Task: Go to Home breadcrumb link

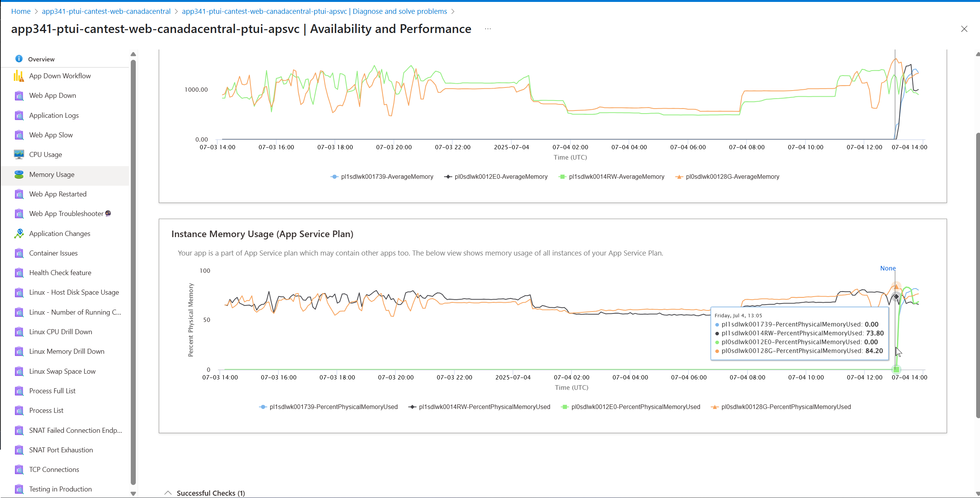Action: click(x=21, y=11)
